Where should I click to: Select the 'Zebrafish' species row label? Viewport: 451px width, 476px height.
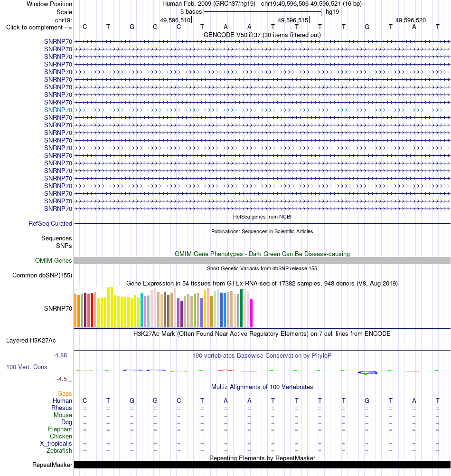pyautogui.click(x=59, y=450)
